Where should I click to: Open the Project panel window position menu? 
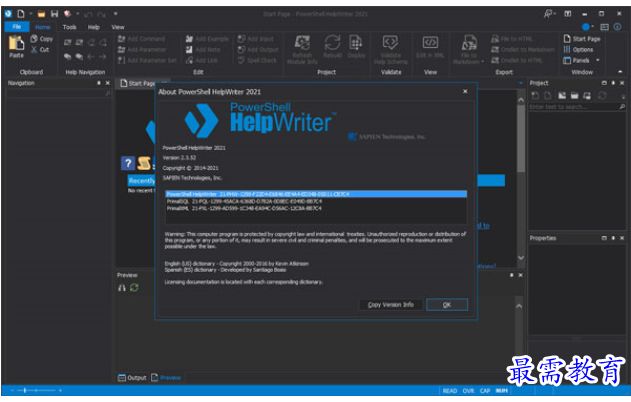tap(604, 83)
